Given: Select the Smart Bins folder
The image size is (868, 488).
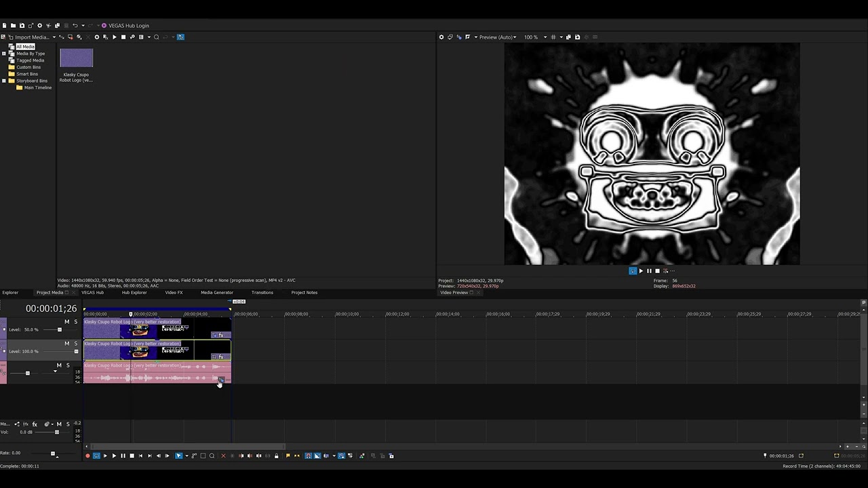Looking at the screenshot, I should click(x=28, y=74).
